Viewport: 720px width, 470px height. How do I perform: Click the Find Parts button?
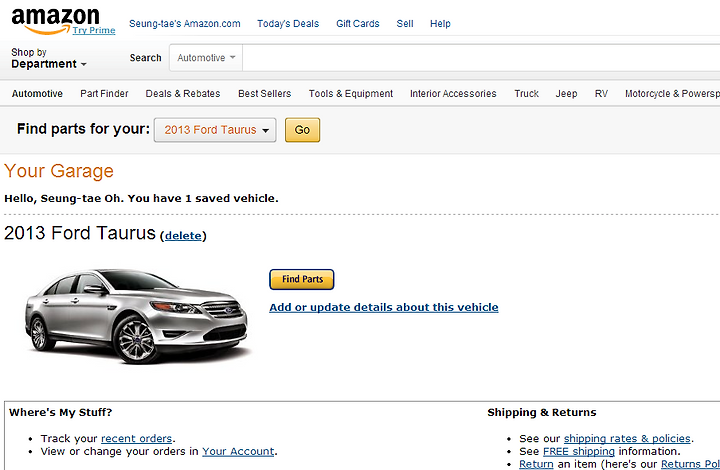302,280
